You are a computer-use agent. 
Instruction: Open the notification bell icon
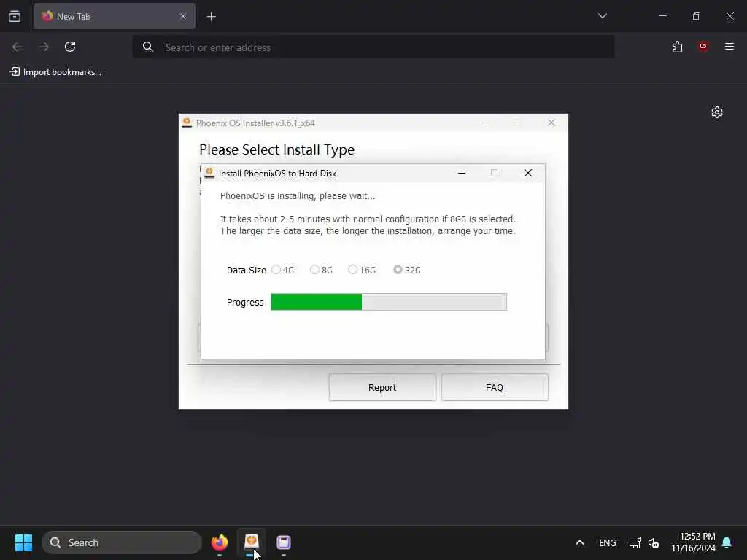tap(727, 542)
